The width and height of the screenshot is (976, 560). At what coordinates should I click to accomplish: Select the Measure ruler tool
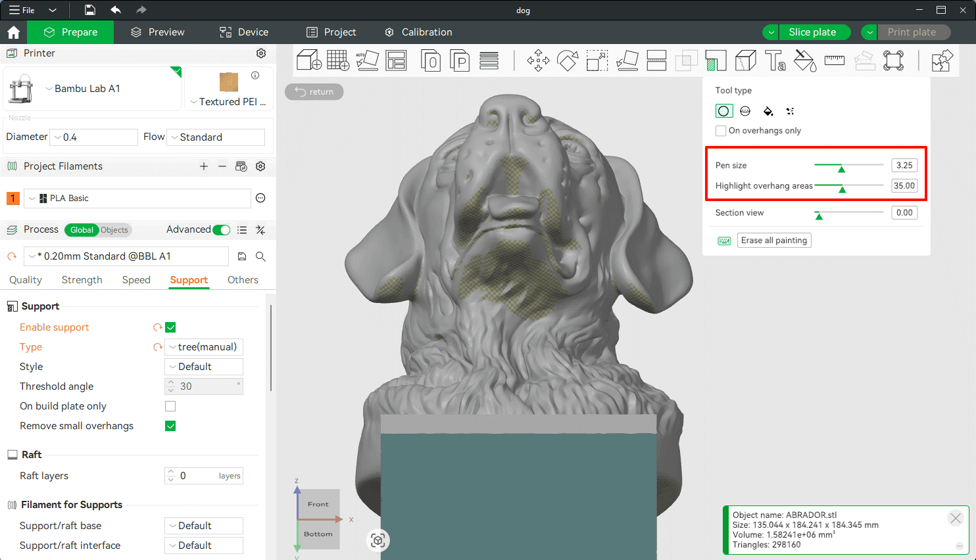coord(834,60)
